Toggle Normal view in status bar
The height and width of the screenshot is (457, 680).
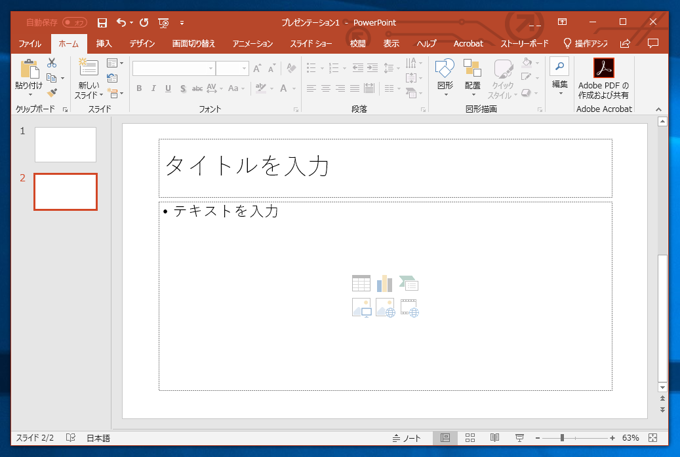(x=445, y=438)
